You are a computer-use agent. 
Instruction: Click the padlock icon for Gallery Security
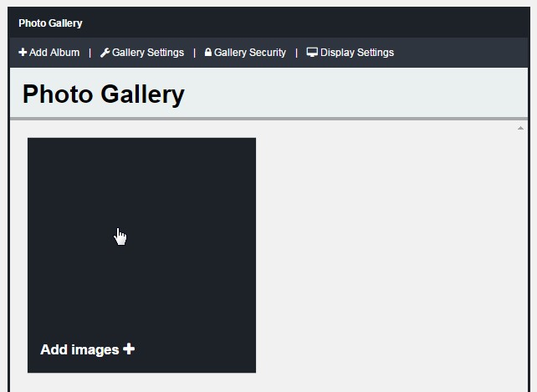point(208,53)
